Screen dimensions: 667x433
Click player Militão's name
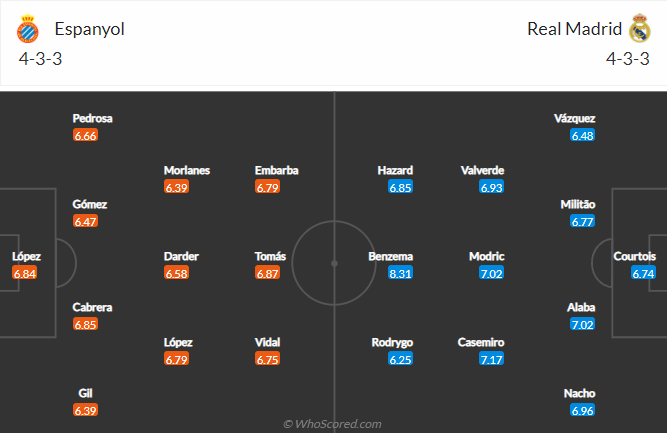(578, 205)
